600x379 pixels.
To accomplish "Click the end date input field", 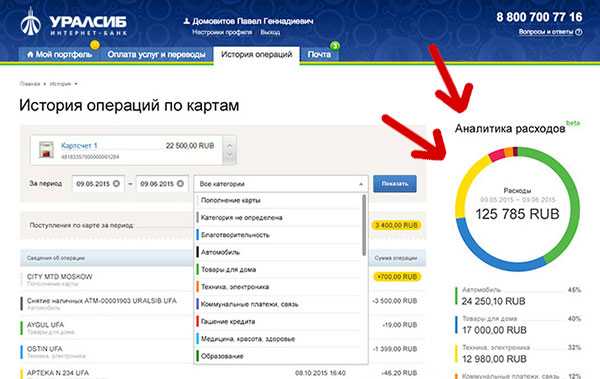I will click(x=162, y=184).
